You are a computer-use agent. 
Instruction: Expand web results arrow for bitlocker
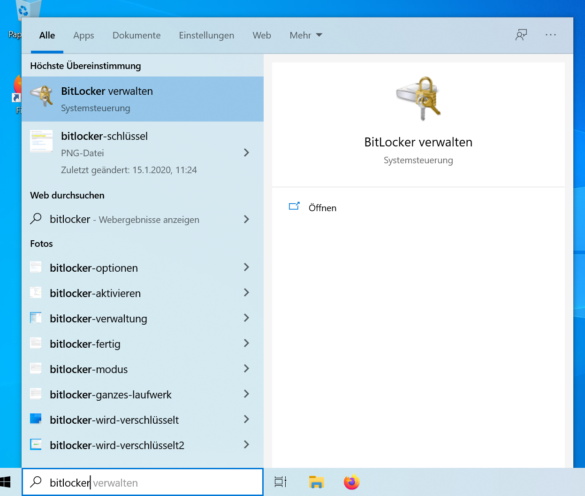(x=246, y=219)
